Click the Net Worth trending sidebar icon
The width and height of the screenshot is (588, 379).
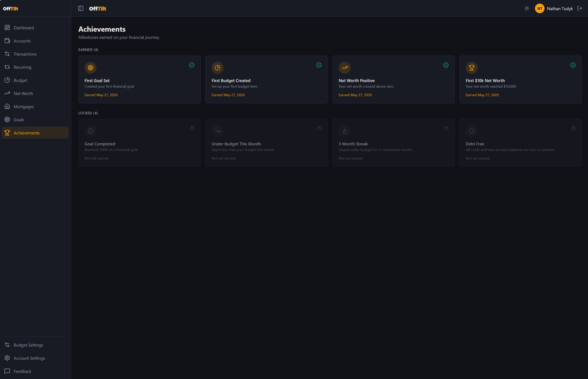(x=7, y=93)
